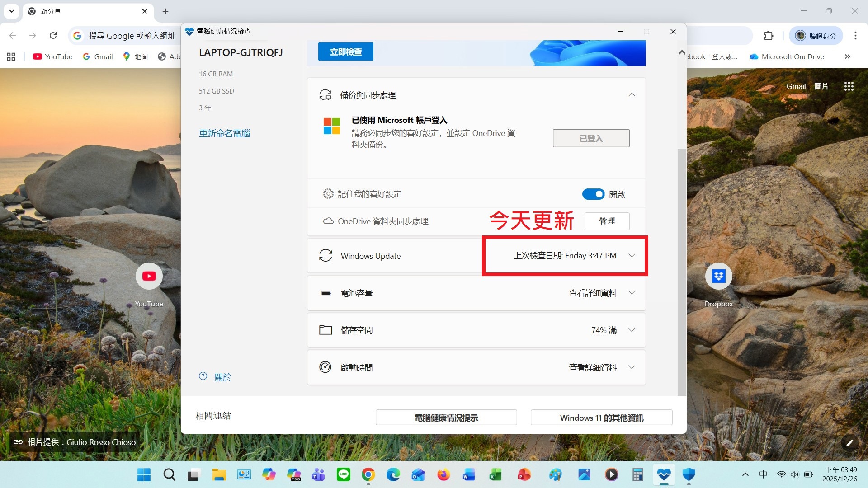Click the 立即檢查 button
Image resolution: width=868 pixels, height=488 pixels.
pos(345,51)
